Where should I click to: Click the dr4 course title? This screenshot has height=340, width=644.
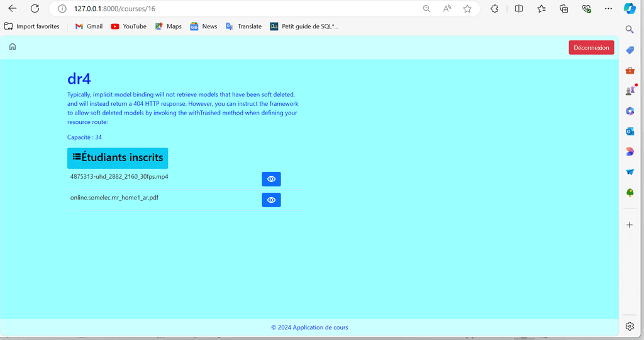pyautogui.click(x=79, y=79)
